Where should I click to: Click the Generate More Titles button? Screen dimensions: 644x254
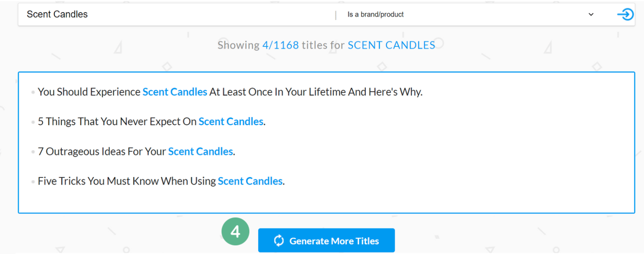coord(326,241)
